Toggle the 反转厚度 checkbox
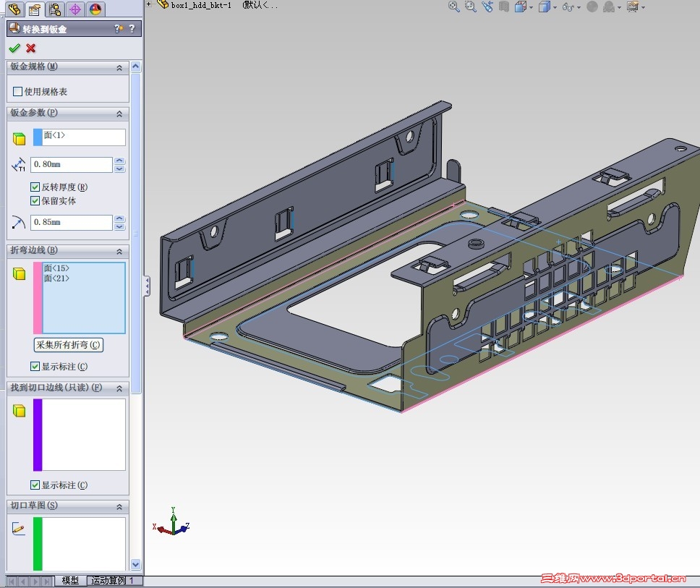 [35, 187]
